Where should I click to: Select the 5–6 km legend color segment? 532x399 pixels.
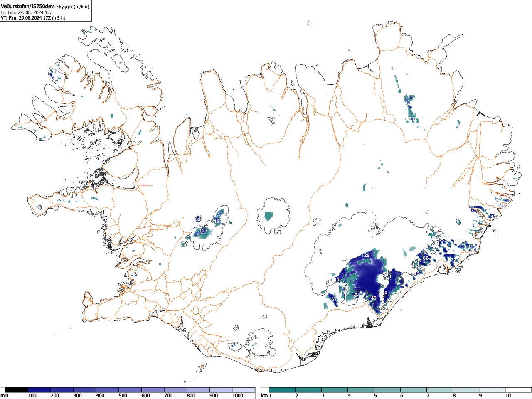point(387,390)
